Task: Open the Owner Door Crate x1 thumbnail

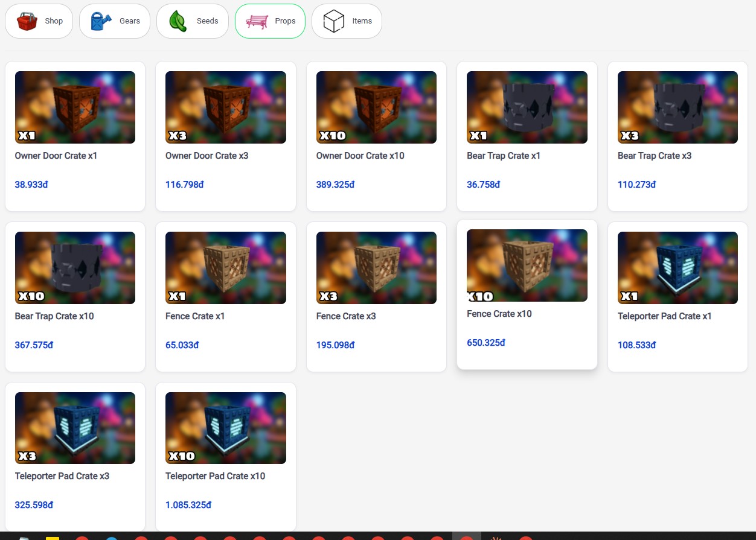Action: pos(75,107)
